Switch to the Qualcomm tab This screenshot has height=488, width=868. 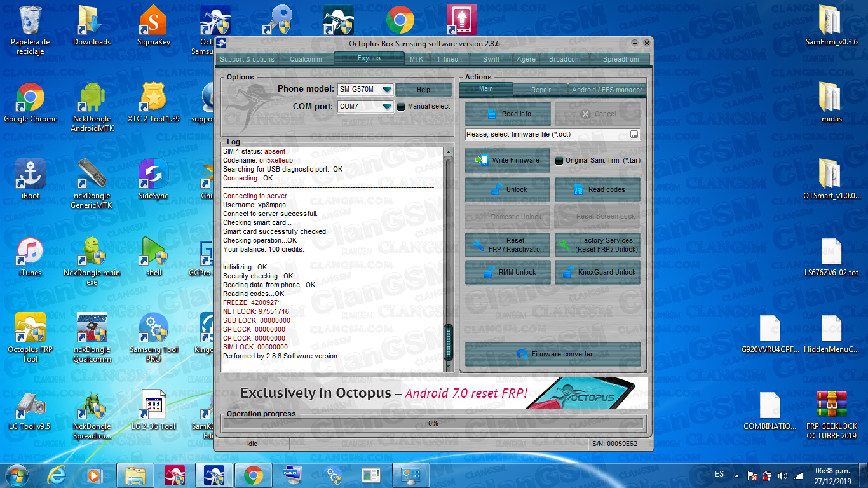[306, 59]
